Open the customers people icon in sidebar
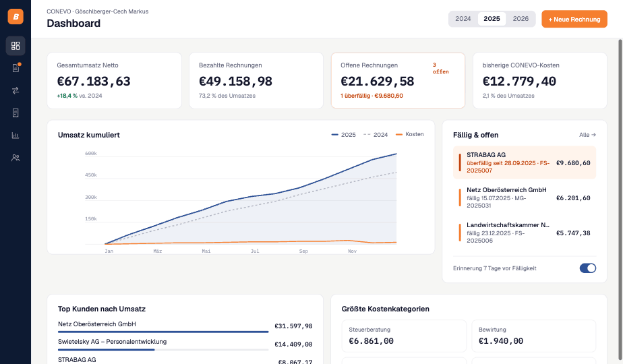This screenshot has height=364, width=623. pos(16,158)
